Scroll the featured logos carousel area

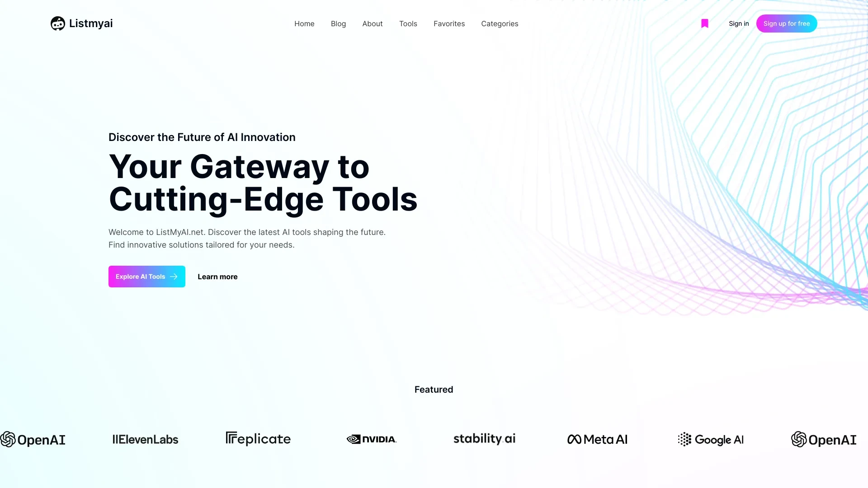click(434, 439)
